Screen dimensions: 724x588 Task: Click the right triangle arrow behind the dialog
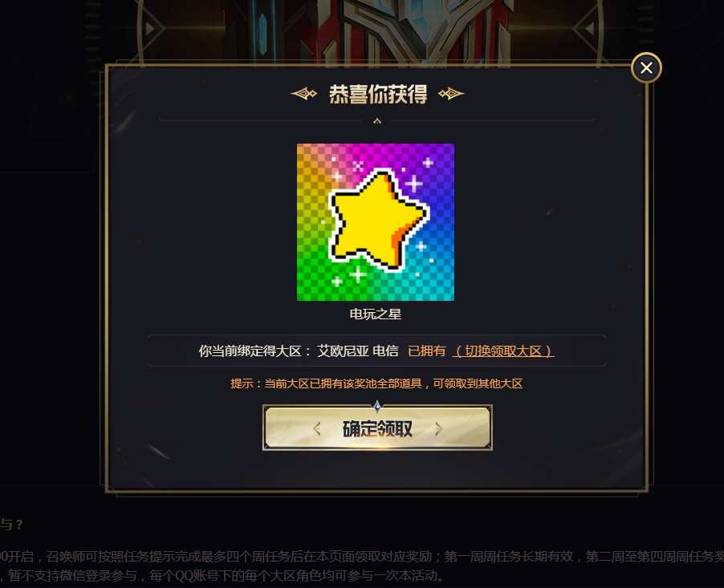coord(590,29)
